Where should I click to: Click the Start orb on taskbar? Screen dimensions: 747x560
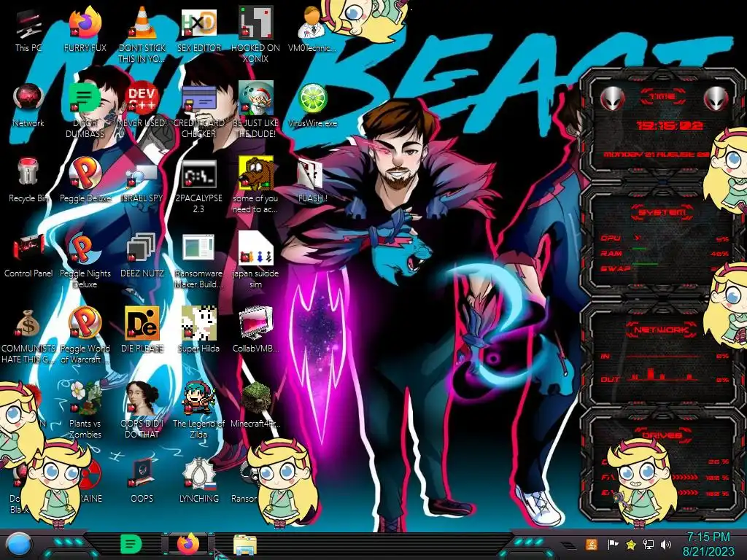point(19,545)
